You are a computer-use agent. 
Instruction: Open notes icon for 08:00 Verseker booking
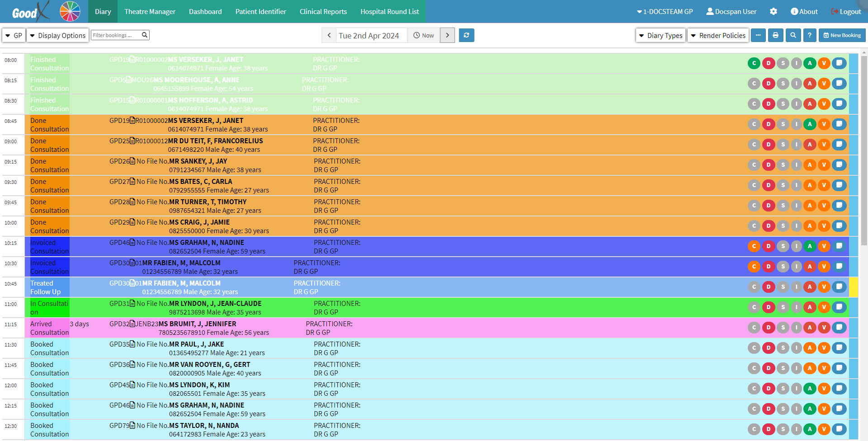[839, 63]
